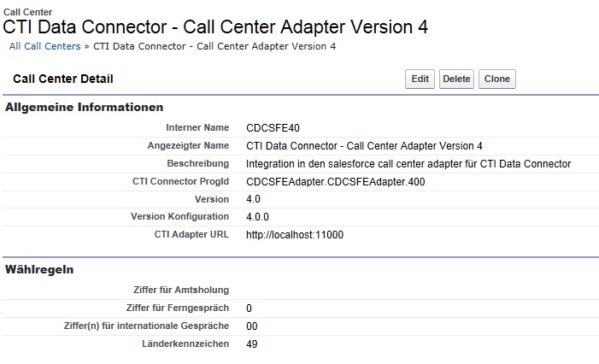
Task: Click the CDCSFEAdapter.CDCSFEAdapter.400 ProgId value
Action: pos(335,182)
